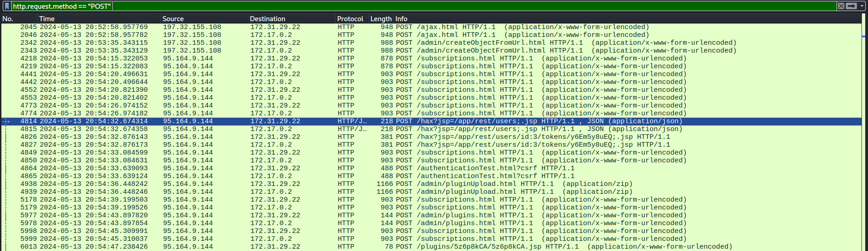Sort packets by the No. column
The image size is (868, 251).
[18, 19]
